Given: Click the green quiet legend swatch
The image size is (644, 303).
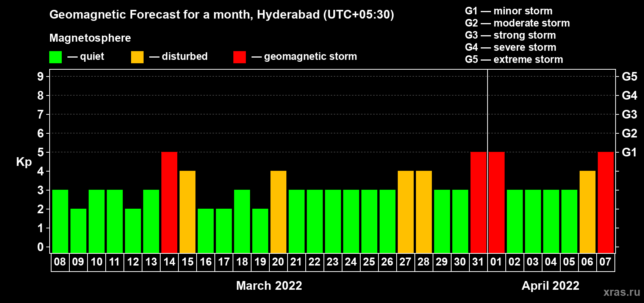Looking at the screenshot, I should pyautogui.click(x=56, y=57).
